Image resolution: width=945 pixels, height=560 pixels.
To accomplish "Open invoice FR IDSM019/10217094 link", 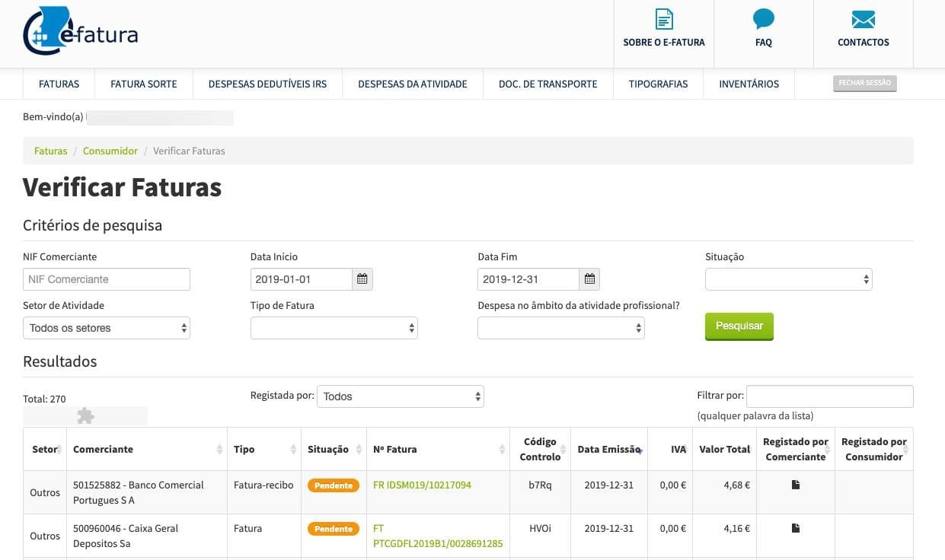I will coord(422,485).
